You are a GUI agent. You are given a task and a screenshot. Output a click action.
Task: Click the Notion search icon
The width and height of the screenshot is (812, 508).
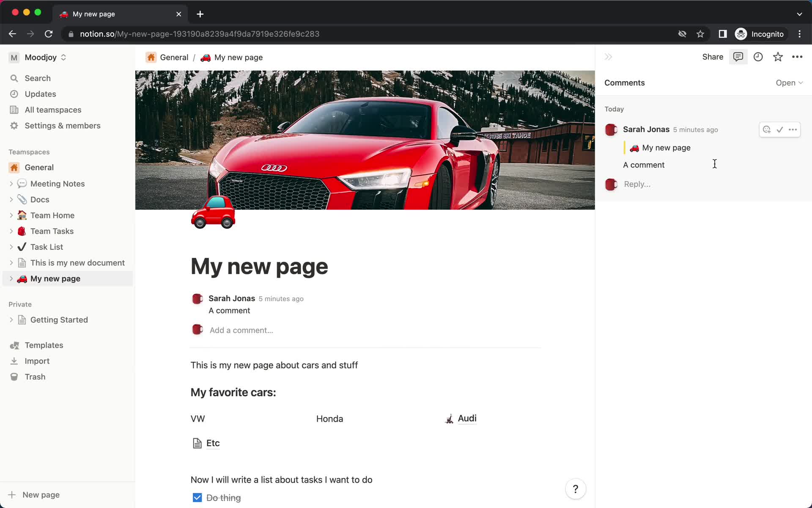point(14,78)
